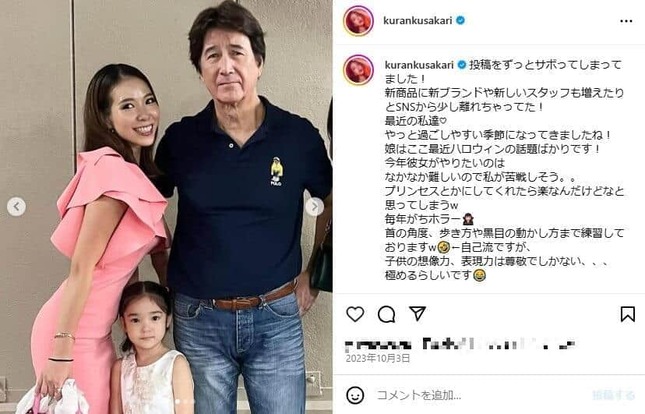Click the 投稿する post button

613,395
